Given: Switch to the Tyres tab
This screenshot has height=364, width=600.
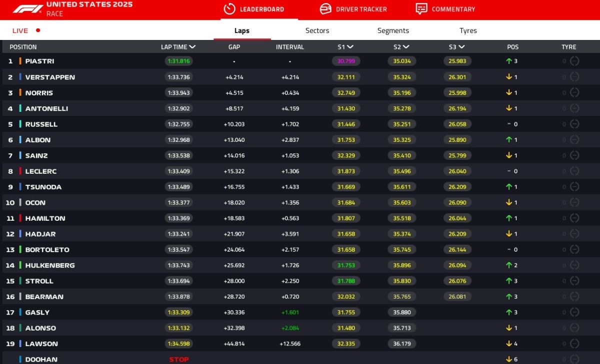Looking at the screenshot, I should [468, 30].
